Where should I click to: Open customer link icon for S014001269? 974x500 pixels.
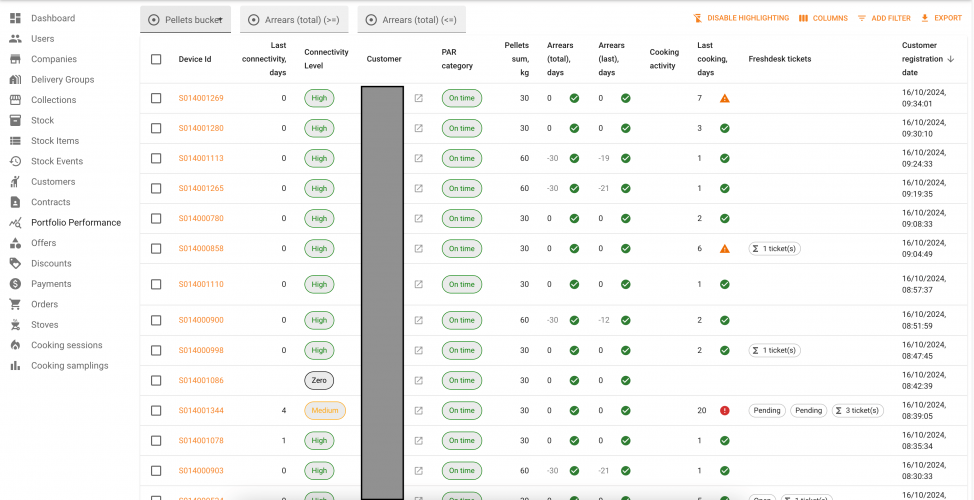tap(419, 98)
